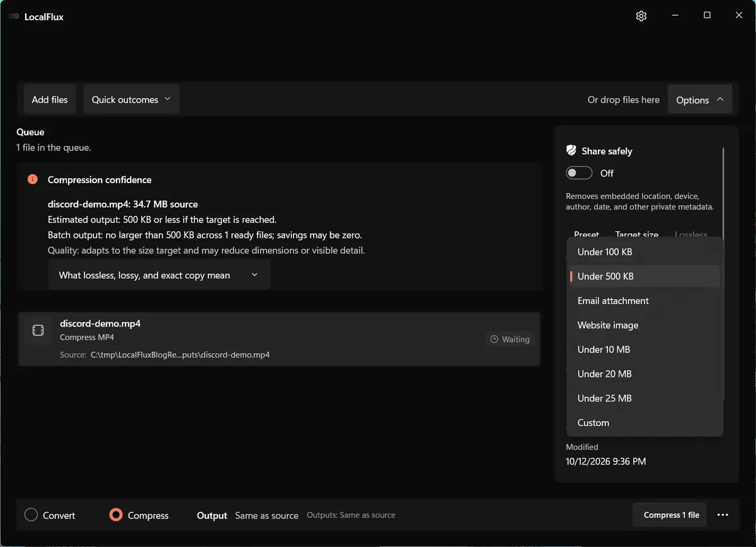Click the Compress MP4 label
756x547 pixels.
pos(86,337)
